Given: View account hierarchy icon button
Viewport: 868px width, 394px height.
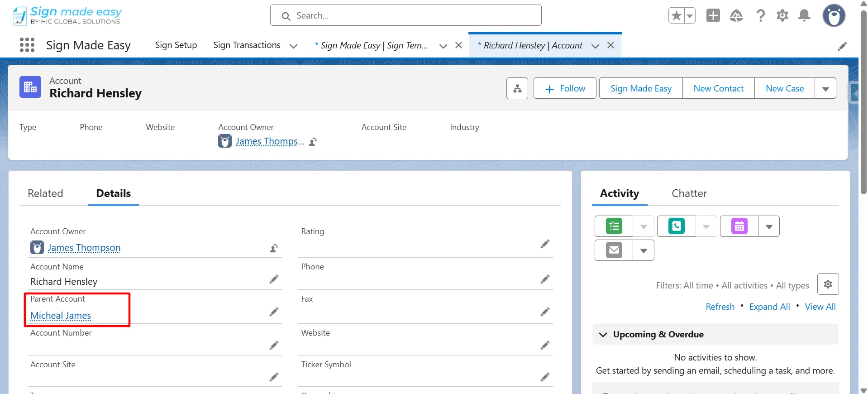Looking at the screenshot, I should click(x=517, y=88).
